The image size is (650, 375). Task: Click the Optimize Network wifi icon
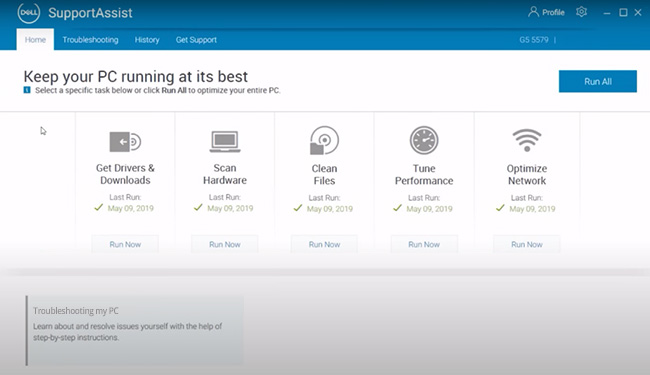(x=527, y=140)
